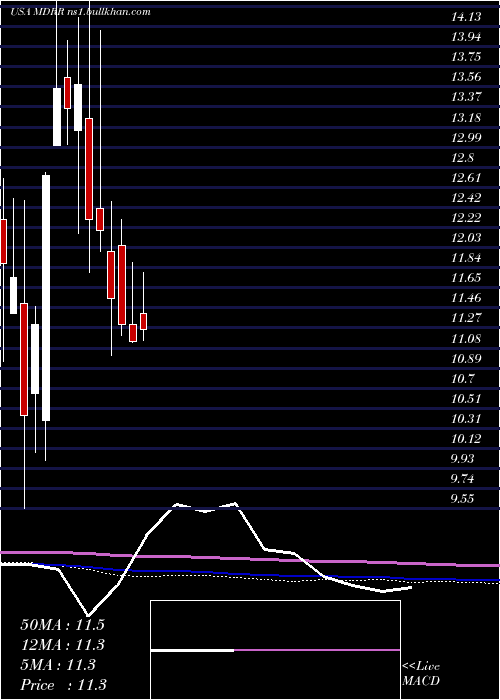
Task: Click the 10.7 price axis label
Action: [462, 379]
